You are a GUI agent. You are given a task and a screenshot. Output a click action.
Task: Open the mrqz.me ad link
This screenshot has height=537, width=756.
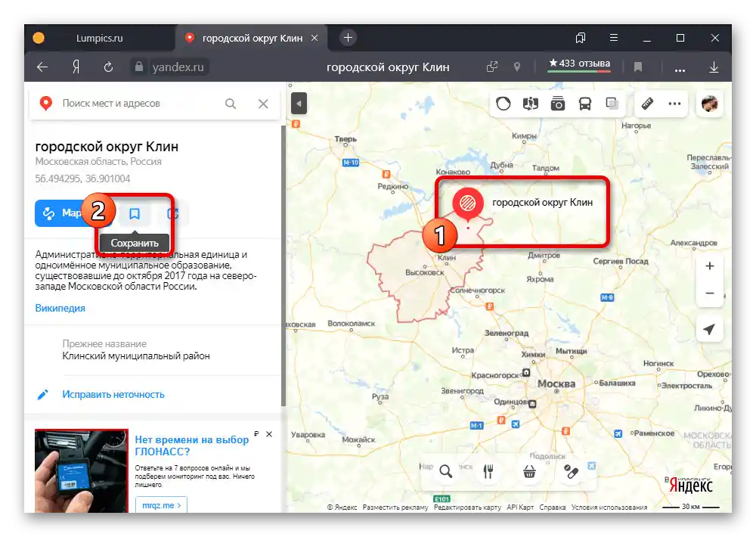[162, 505]
